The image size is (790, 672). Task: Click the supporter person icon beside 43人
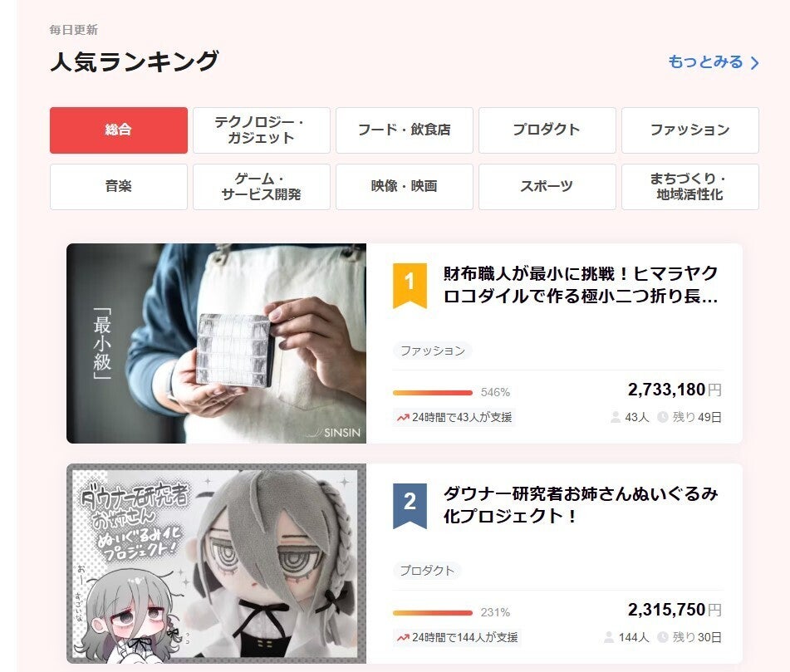pyautogui.click(x=616, y=417)
